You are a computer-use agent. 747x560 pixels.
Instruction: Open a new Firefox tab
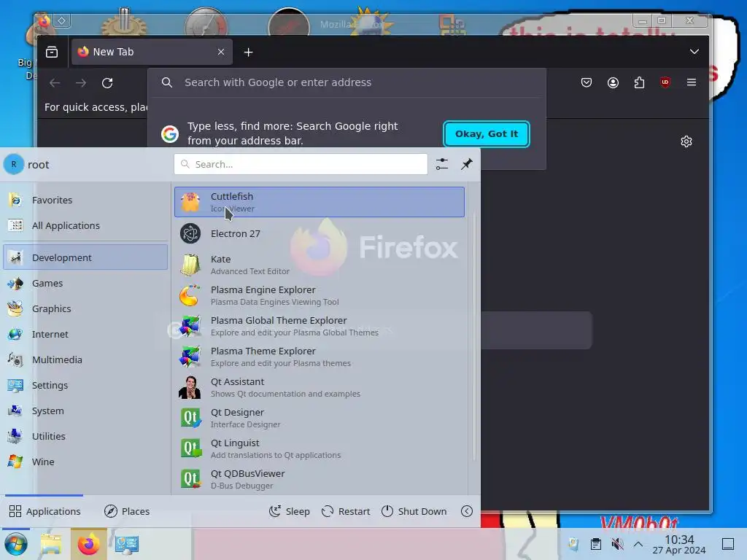click(x=248, y=52)
